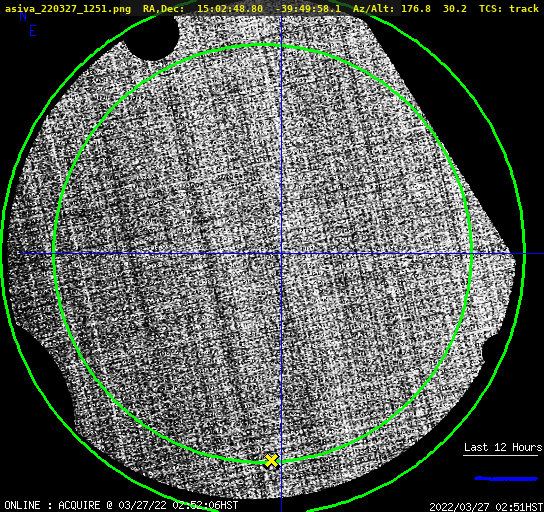Click the blue Last 12 Hours timeline bar
Screen dimensions: 544x512
pyautogui.click(x=506, y=479)
